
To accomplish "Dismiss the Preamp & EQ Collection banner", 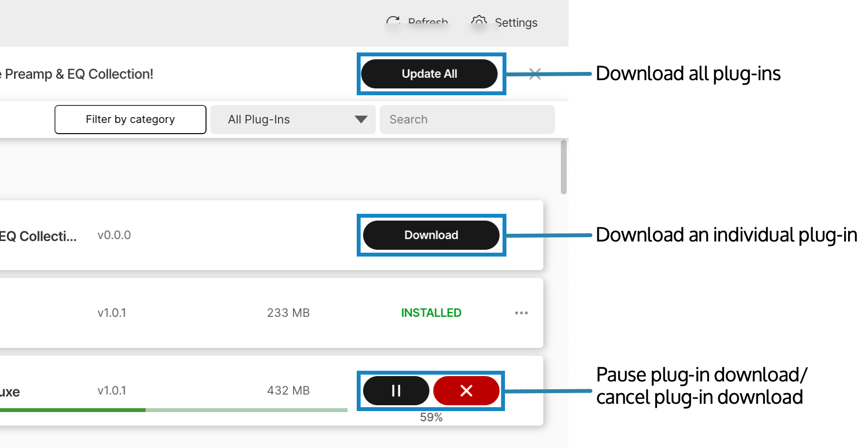I will pyautogui.click(x=536, y=74).
